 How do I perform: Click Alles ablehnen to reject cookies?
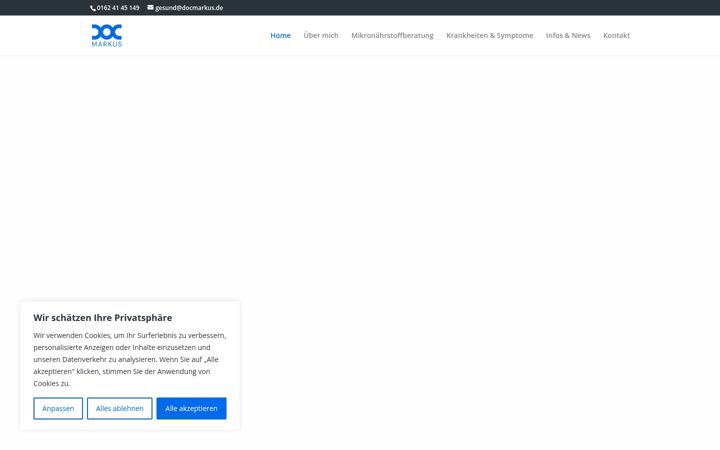point(119,408)
